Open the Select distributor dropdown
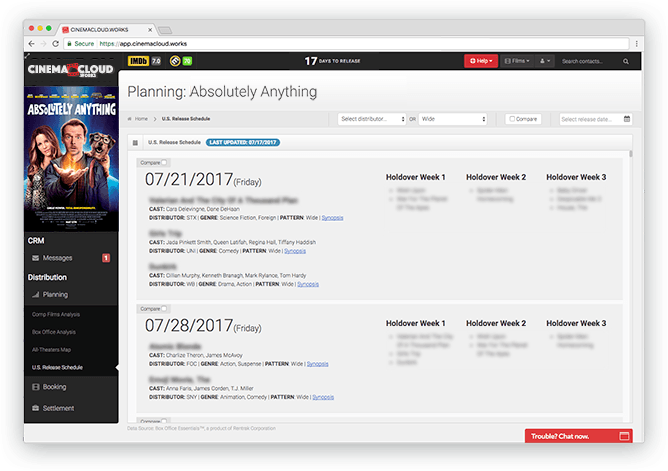668x471 pixels. tap(372, 119)
